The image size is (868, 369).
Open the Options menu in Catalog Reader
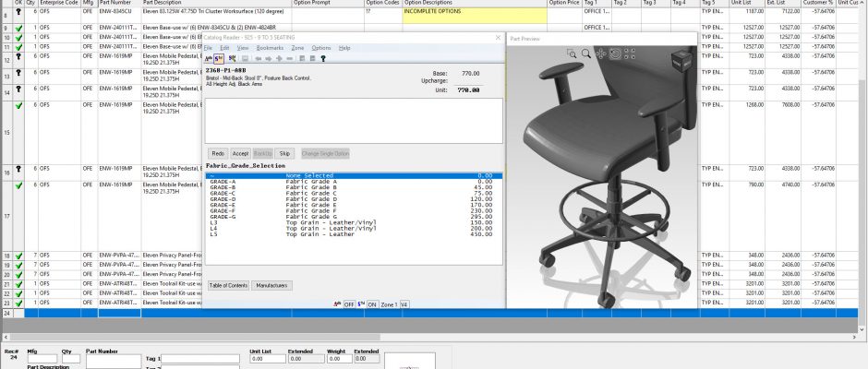(x=320, y=47)
